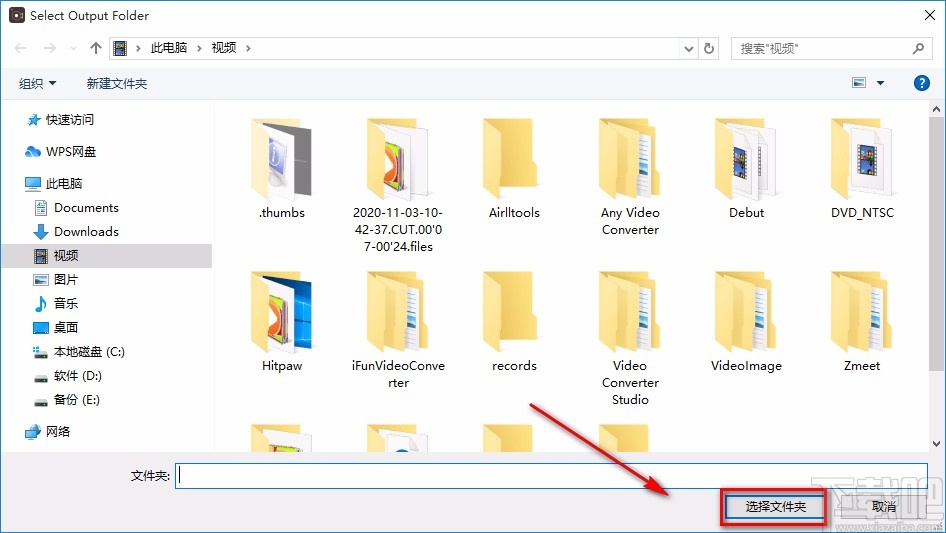This screenshot has height=533, width=946.
Task: Refresh the current folder view
Action: pyautogui.click(x=709, y=48)
